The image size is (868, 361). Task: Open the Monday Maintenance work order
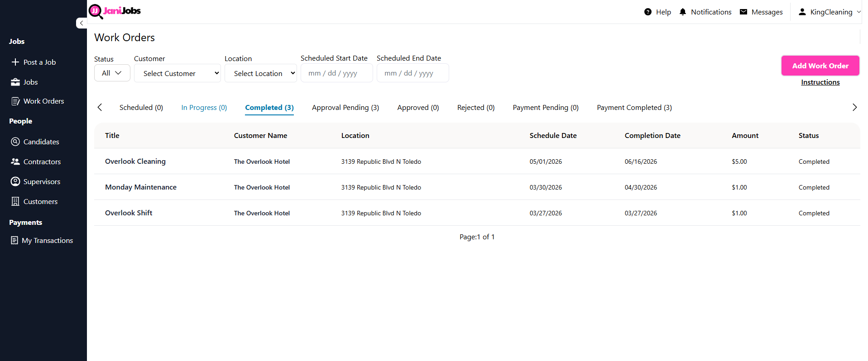[141, 187]
